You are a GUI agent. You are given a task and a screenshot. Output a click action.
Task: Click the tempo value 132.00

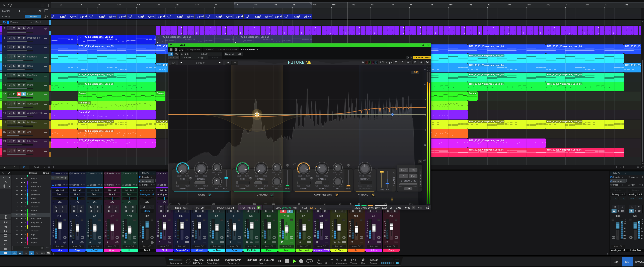(x=373, y=260)
